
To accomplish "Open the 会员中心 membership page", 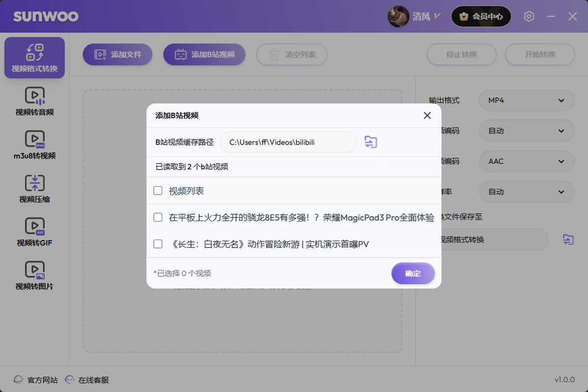I will [481, 16].
